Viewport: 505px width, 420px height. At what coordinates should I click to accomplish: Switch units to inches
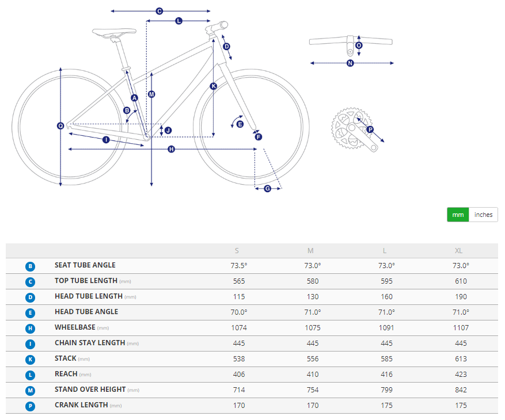[x=483, y=215]
